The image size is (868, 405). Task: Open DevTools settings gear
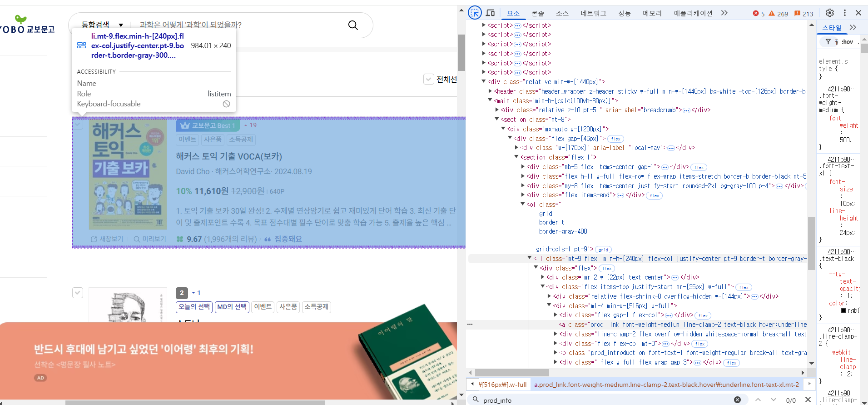point(830,13)
